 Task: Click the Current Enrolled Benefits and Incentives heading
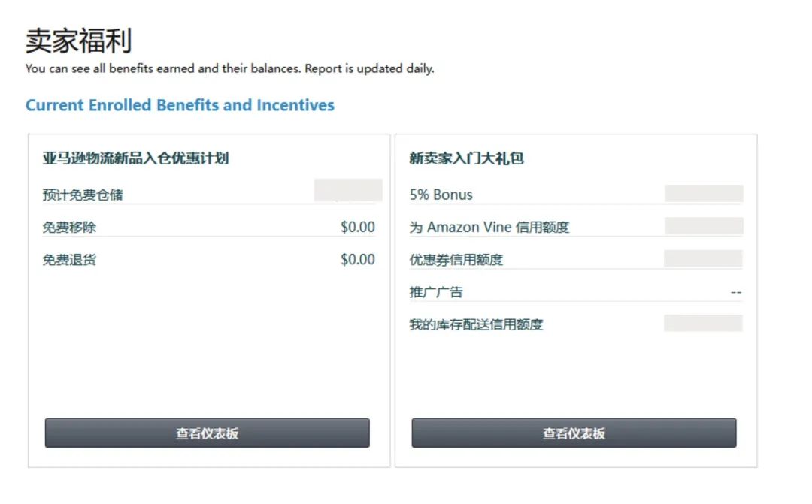click(x=180, y=105)
